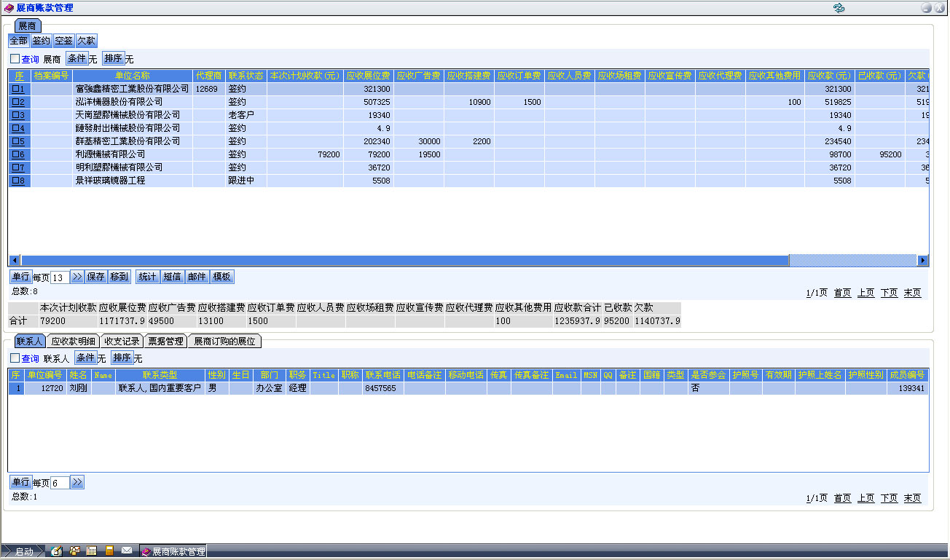Click the 展商账款管理 book icon in taskbar
950x560 pixels.
click(x=146, y=552)
